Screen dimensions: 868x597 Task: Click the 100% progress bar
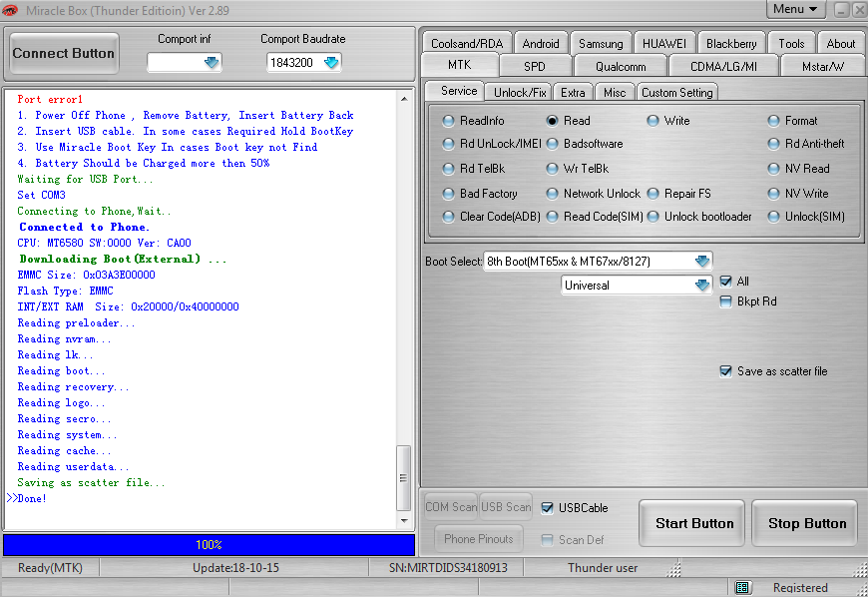pos(209,544)
